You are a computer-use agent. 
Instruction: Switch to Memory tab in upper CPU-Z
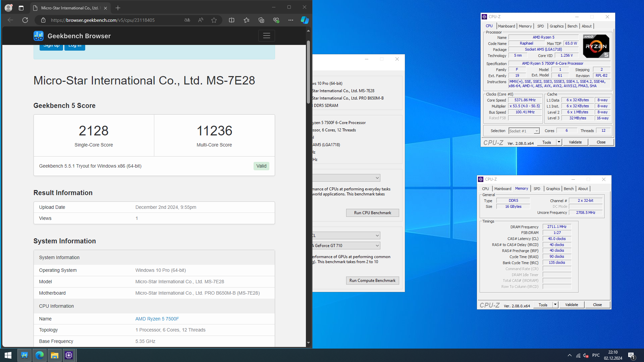pos(525,26)
